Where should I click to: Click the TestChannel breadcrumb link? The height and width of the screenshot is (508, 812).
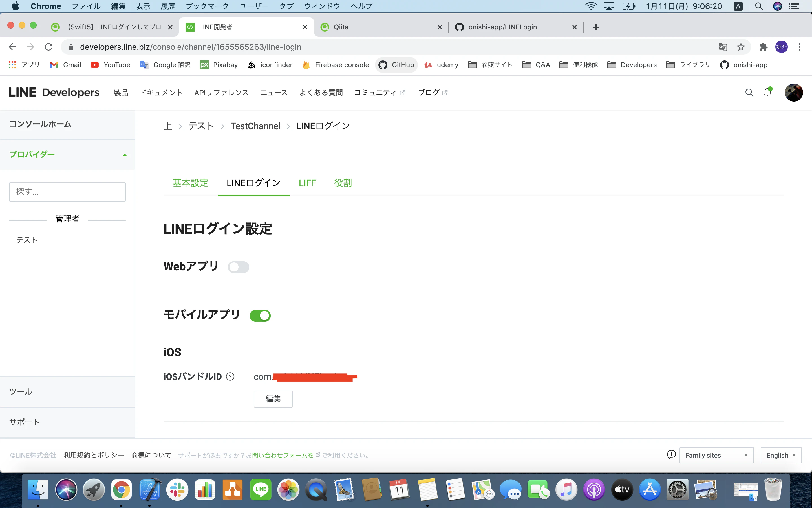click(x=255, y=126)
